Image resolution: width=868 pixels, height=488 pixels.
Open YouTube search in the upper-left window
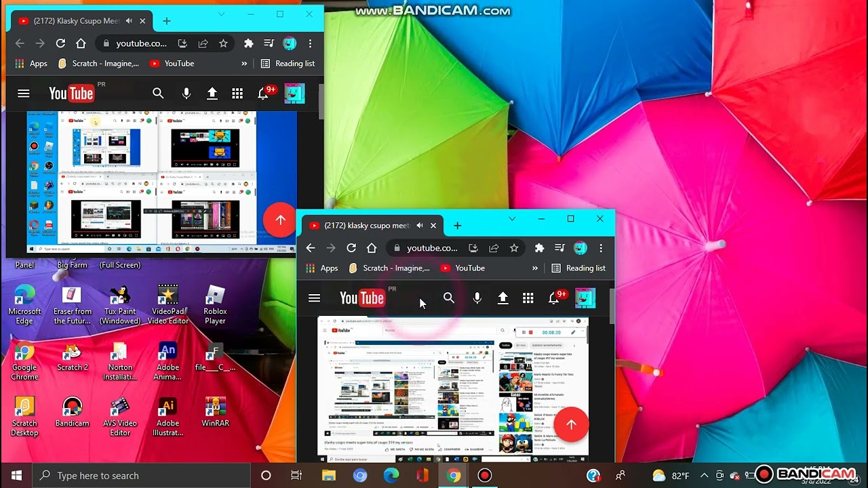(x=158, y=94)
